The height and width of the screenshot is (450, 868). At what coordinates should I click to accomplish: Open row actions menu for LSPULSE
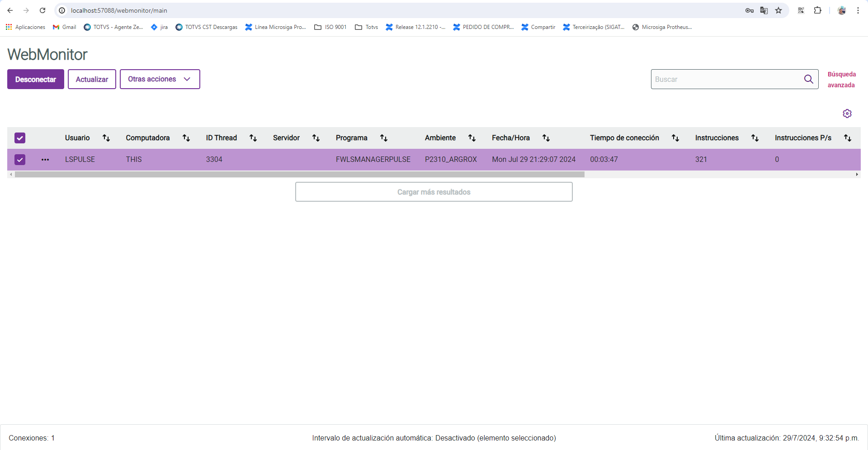tap(45, 160)
